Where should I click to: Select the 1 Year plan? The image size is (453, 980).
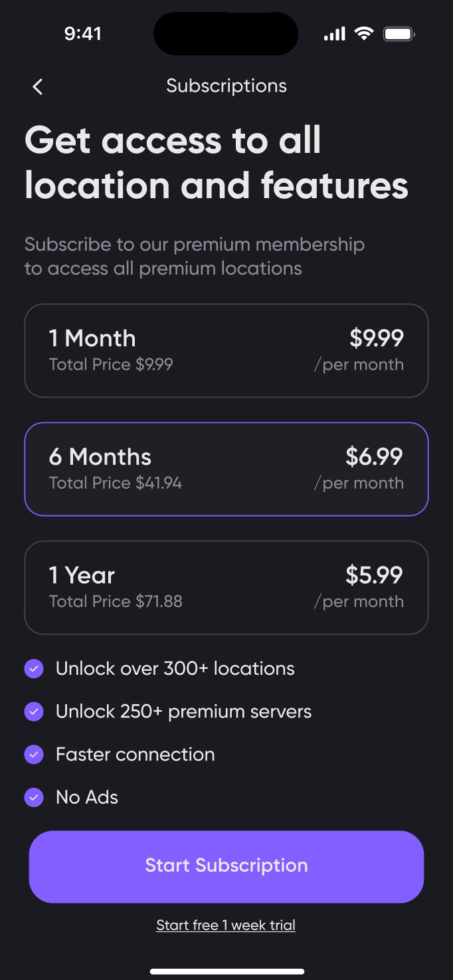tap(226, 587)
